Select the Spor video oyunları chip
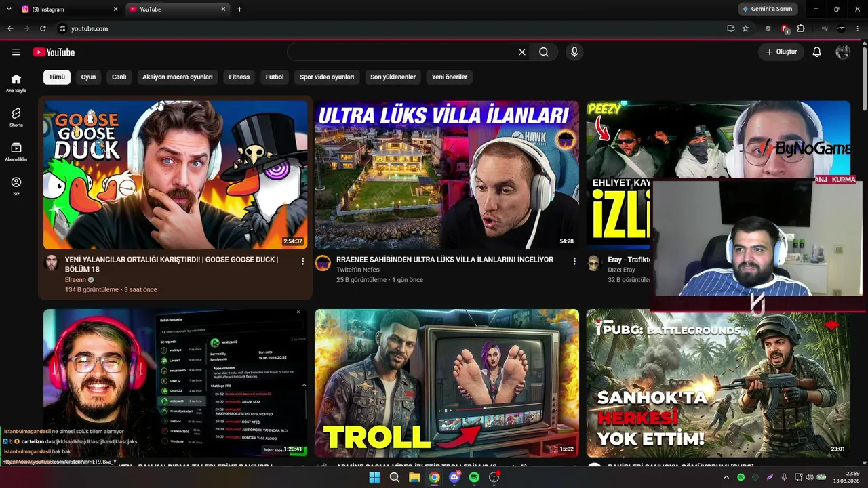Viewport: 868px width, 488px height. [327, 77]
